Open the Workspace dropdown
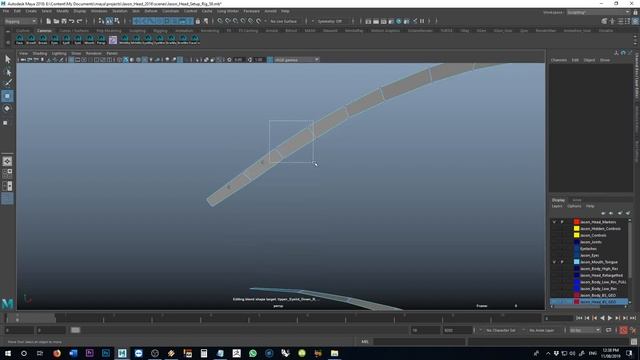 click(598, 12)
